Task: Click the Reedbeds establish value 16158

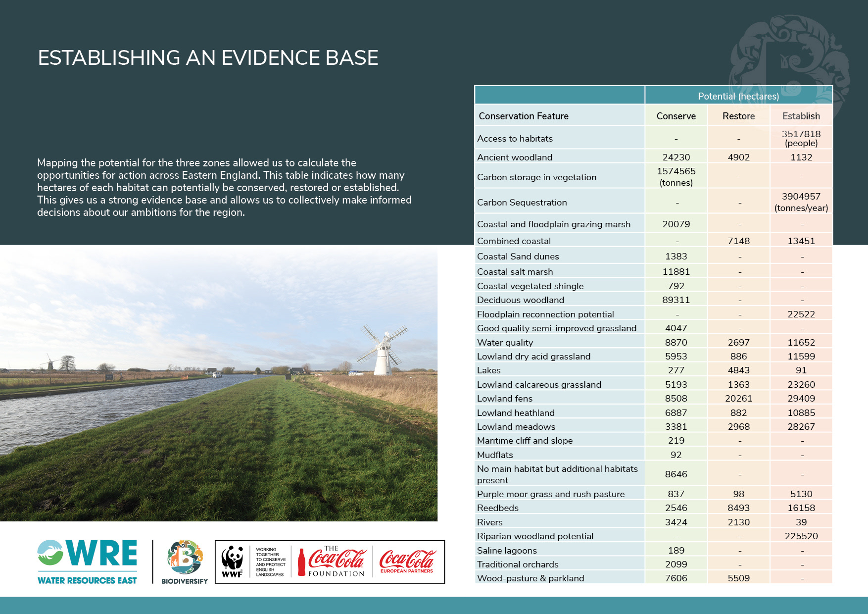Action: pos(801,508)
